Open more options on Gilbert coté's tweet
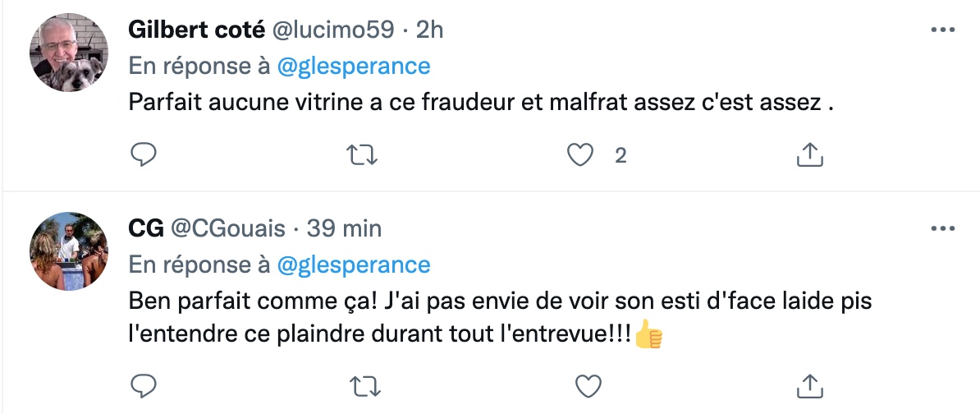980x414 pixels. point(941,30)
